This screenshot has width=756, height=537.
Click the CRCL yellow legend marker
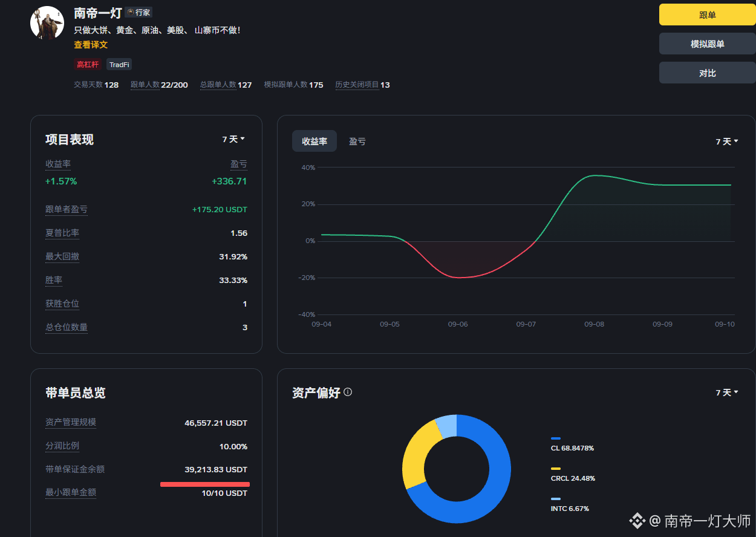556,469
